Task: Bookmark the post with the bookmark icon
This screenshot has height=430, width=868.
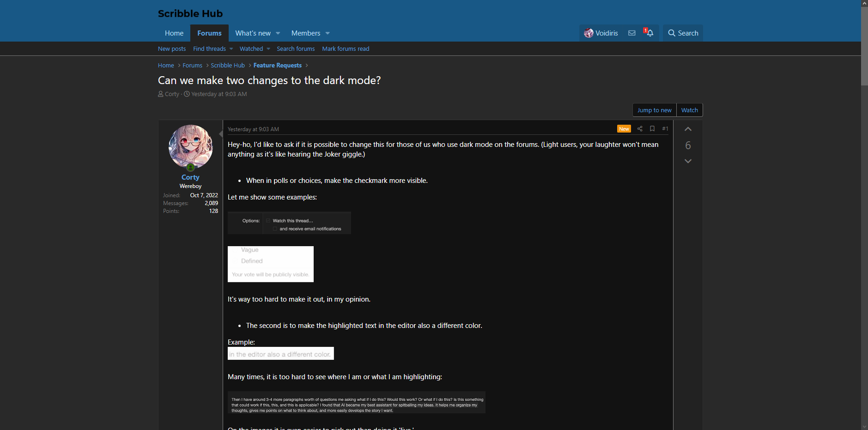Action: (x=652, y=129)
